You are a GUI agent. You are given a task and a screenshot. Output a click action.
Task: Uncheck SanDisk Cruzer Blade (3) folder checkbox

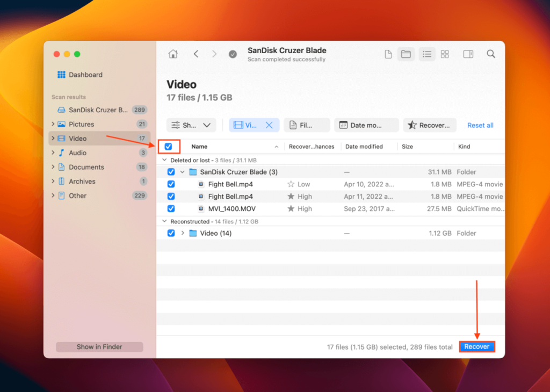tap(171, 172)
